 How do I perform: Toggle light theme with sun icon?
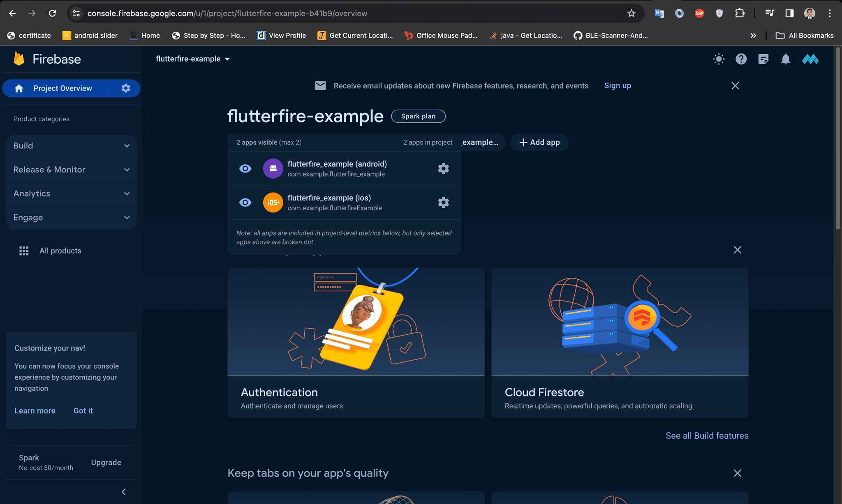coord(719,59)
